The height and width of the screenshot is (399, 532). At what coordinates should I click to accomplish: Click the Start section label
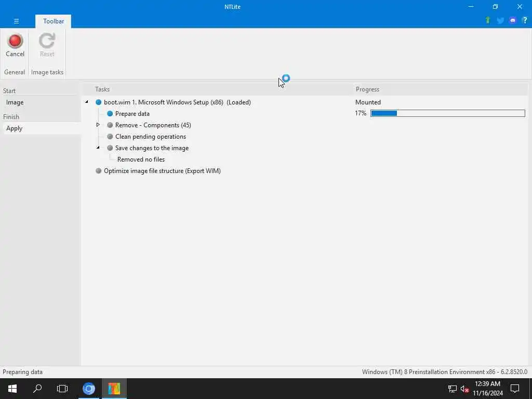pyautogui.click(x=9, y=91)
